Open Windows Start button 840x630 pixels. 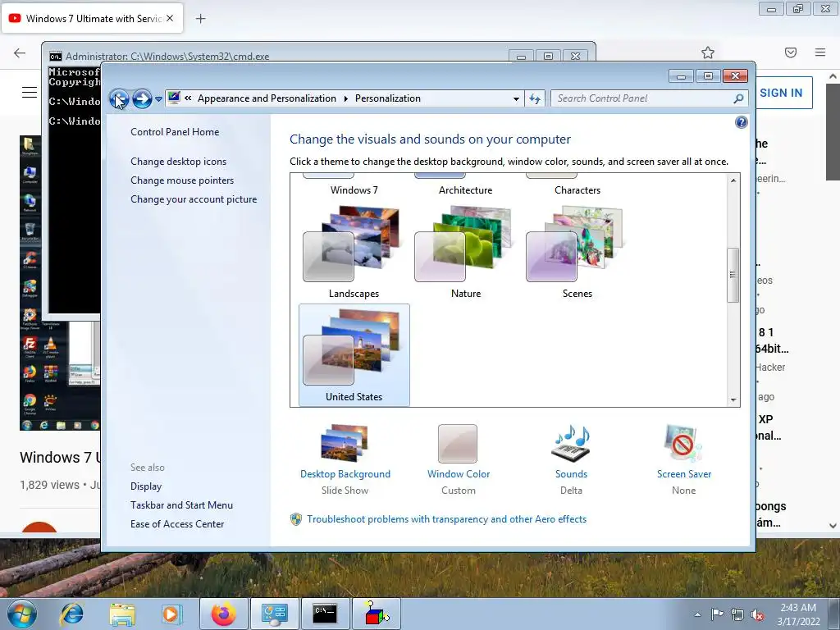[x=22, y=614]
